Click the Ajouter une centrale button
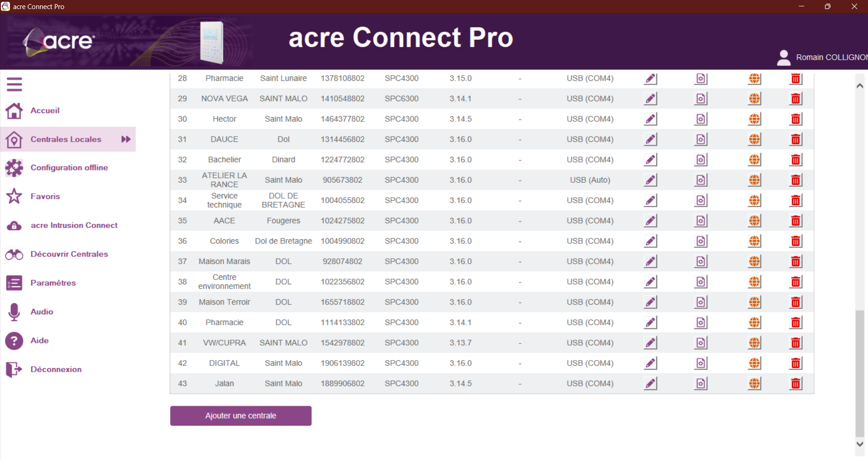 (x=241, y=416)
